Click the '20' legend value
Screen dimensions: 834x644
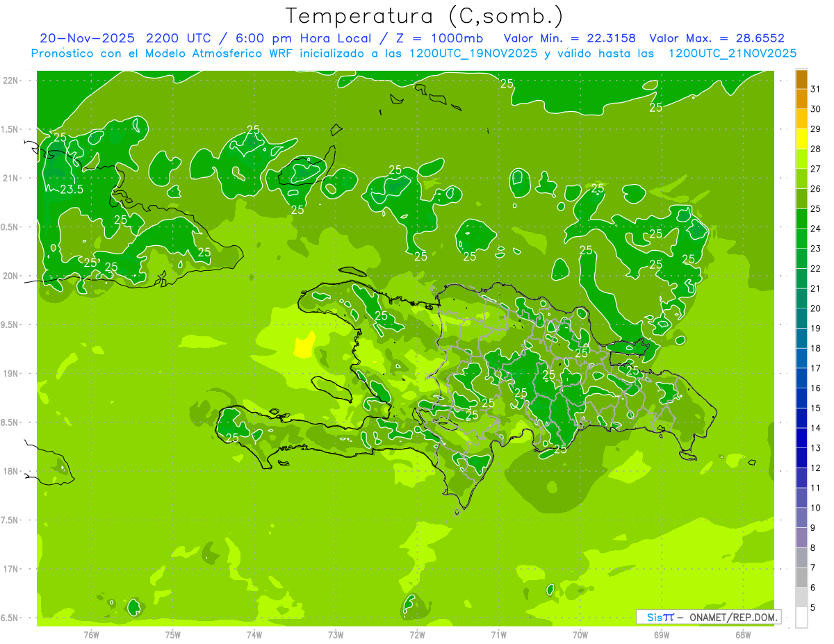coord(815,308)
